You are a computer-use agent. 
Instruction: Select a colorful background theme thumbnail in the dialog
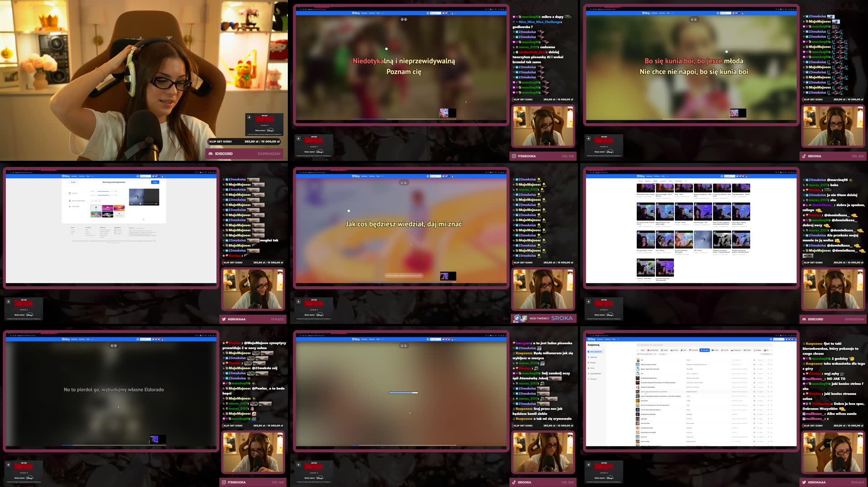tap(107, 208)
